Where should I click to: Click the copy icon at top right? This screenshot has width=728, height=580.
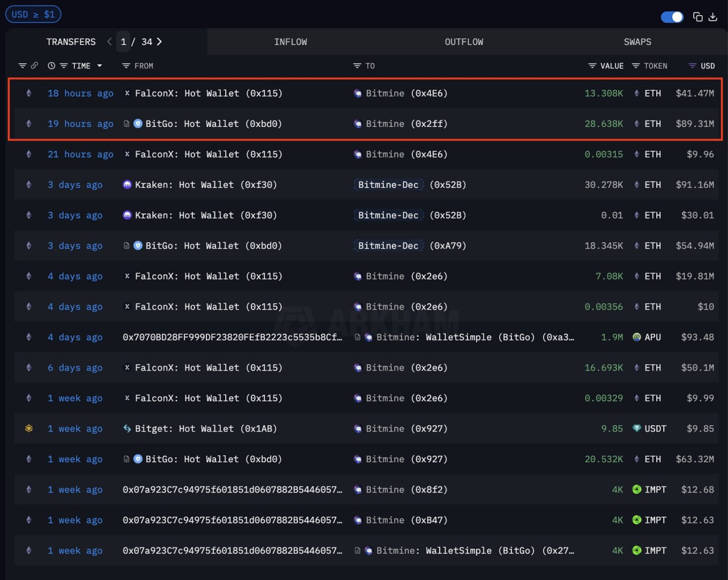pos(698,17)
